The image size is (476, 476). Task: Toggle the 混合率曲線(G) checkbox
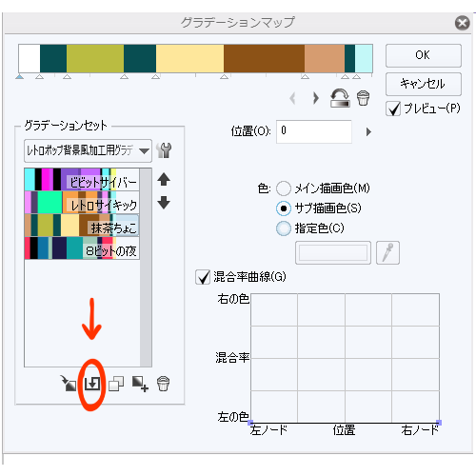203,277
